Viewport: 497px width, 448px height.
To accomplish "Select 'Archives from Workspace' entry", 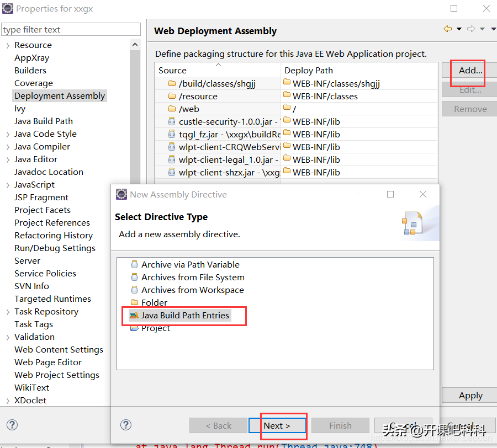I will pos(192,290).
